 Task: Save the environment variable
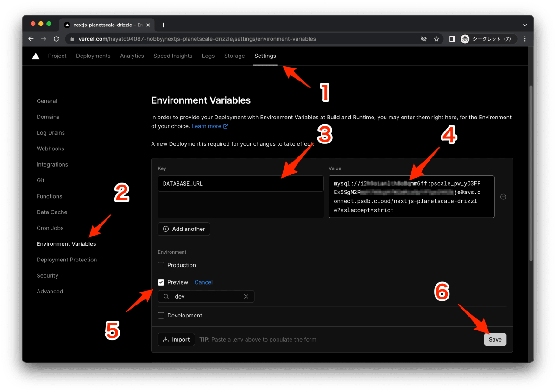[x=495, y=340]
